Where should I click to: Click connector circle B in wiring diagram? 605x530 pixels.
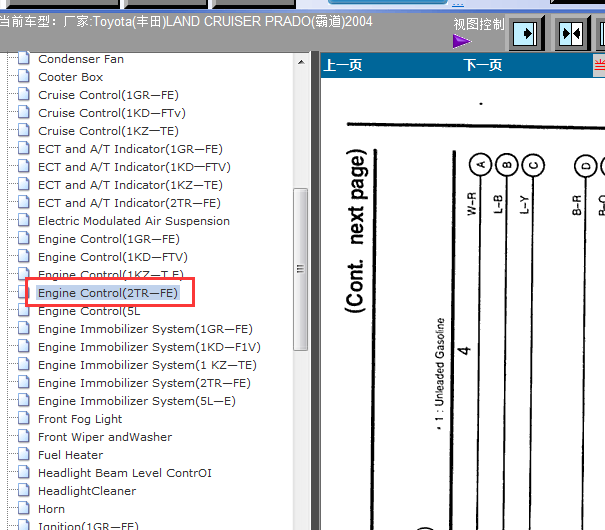[507, 165]
